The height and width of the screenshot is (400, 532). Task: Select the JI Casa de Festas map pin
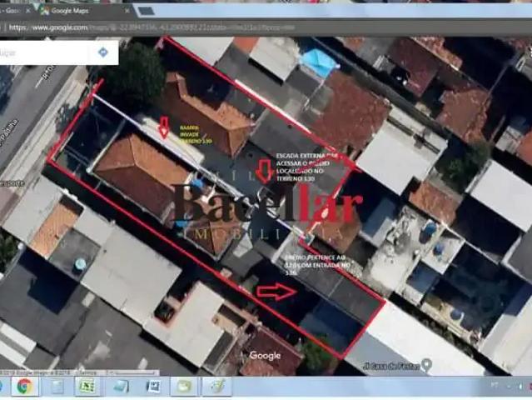[x=427, y=365]
